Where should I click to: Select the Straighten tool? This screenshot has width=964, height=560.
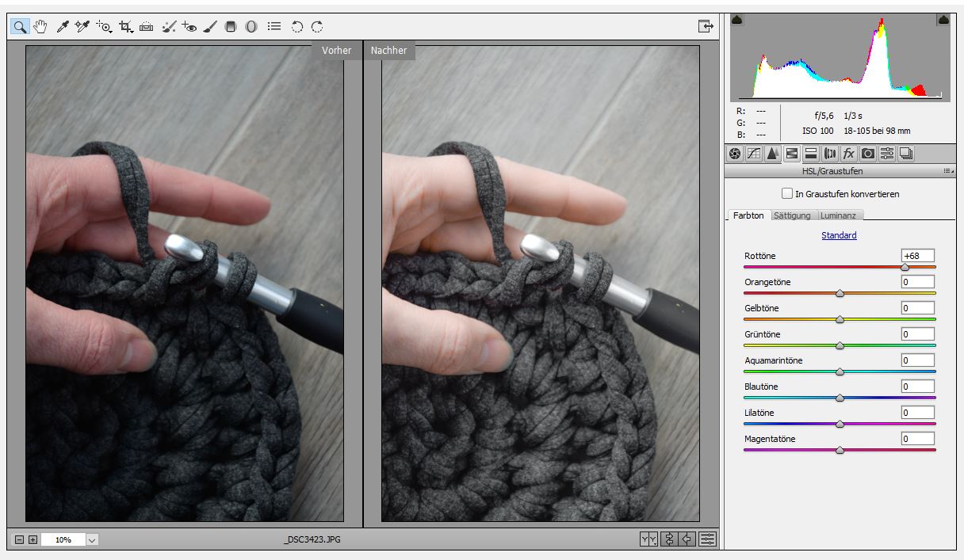(146, 26)
